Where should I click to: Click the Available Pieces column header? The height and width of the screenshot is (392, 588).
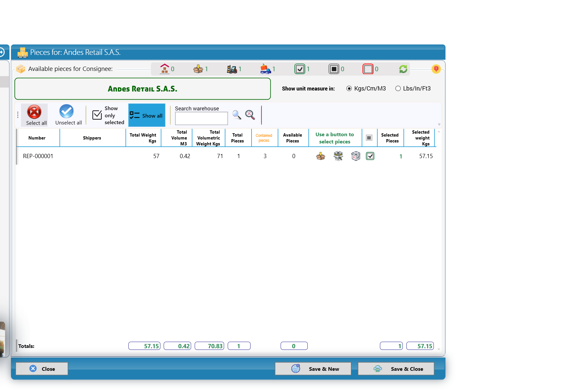click(293, 138)
